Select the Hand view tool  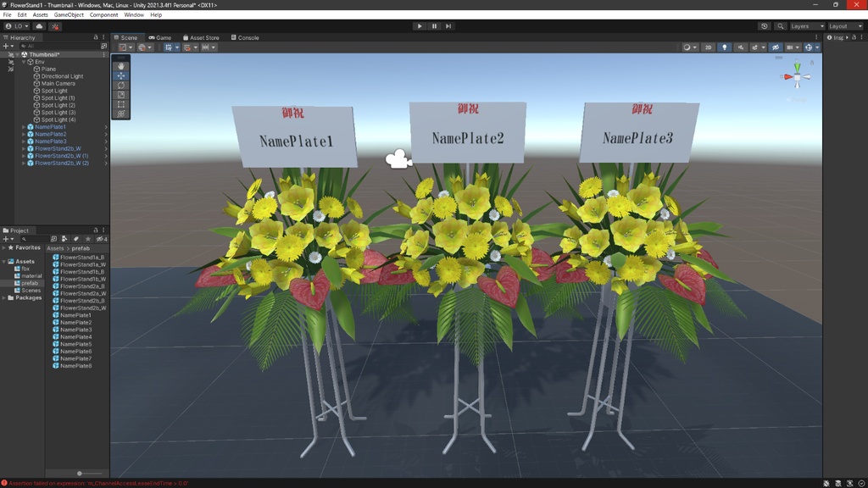120,66
